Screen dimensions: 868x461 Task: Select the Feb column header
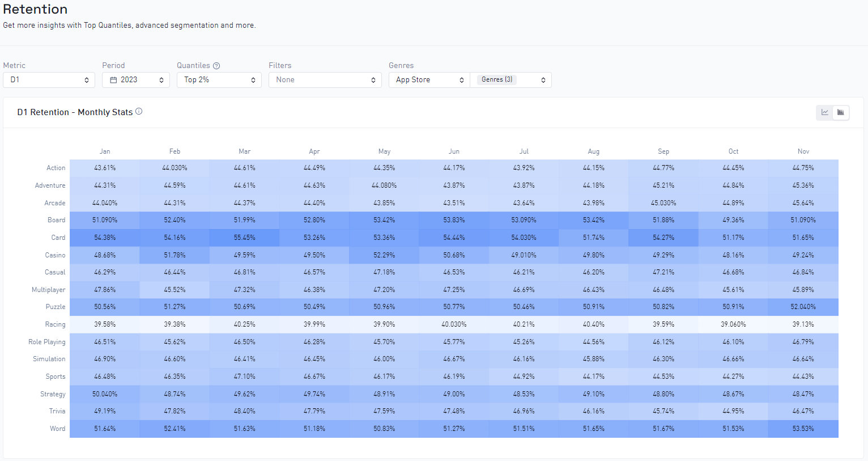click(x=175, y=151)
